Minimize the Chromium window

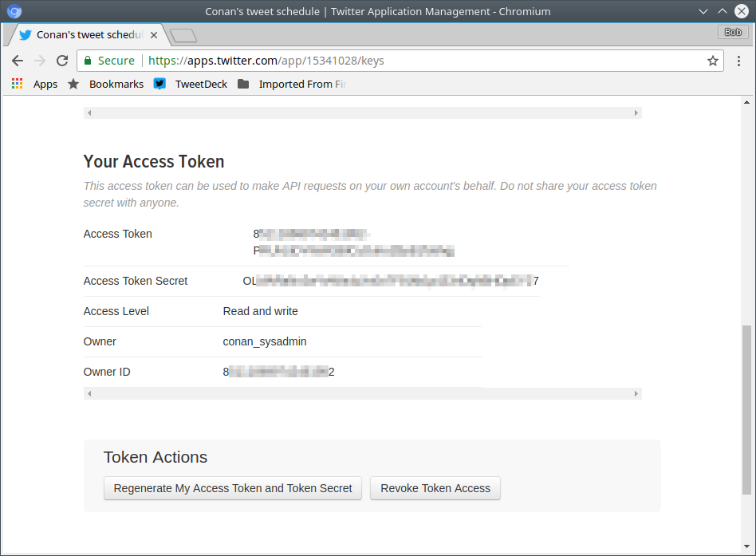[703, 11]
